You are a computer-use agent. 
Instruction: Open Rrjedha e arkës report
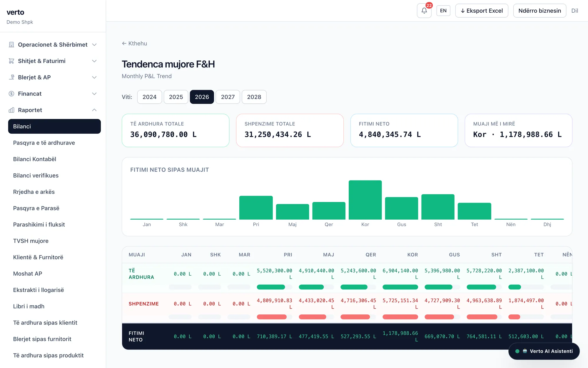pos(34,192)
